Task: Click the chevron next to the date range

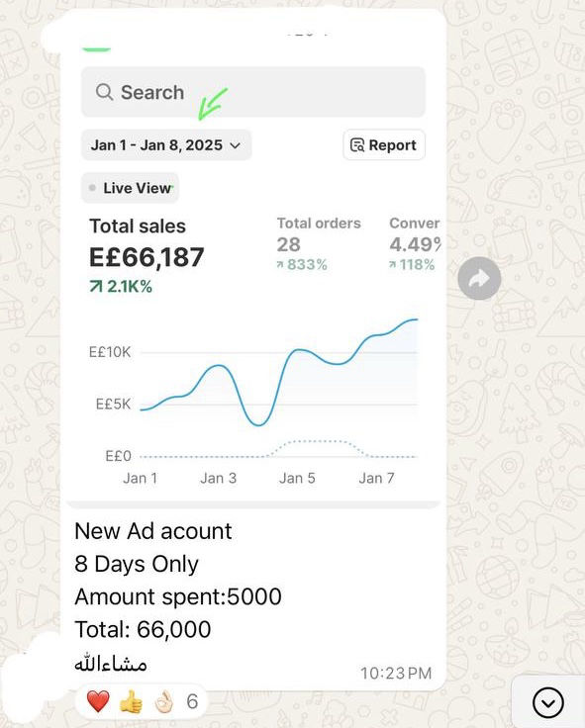Action: (x=236, y=145)
